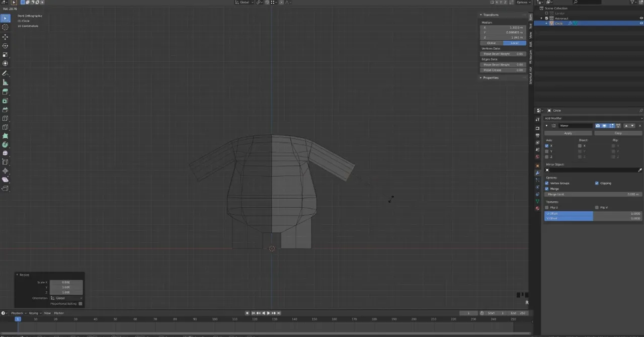Open the Orientation Global dropdown in Resize panel
Screen dimensions: 644x337
click(x=66, y=298)
